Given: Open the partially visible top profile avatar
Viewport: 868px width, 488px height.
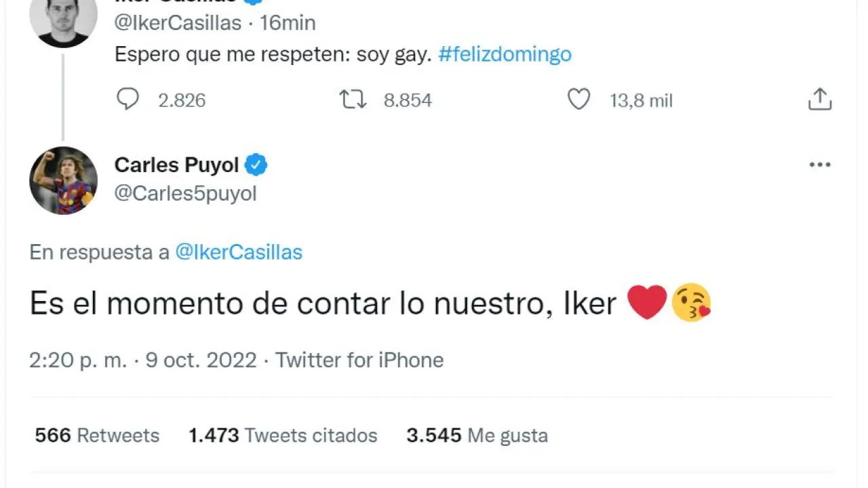Looking at the screenshot, I should [63, 20].
